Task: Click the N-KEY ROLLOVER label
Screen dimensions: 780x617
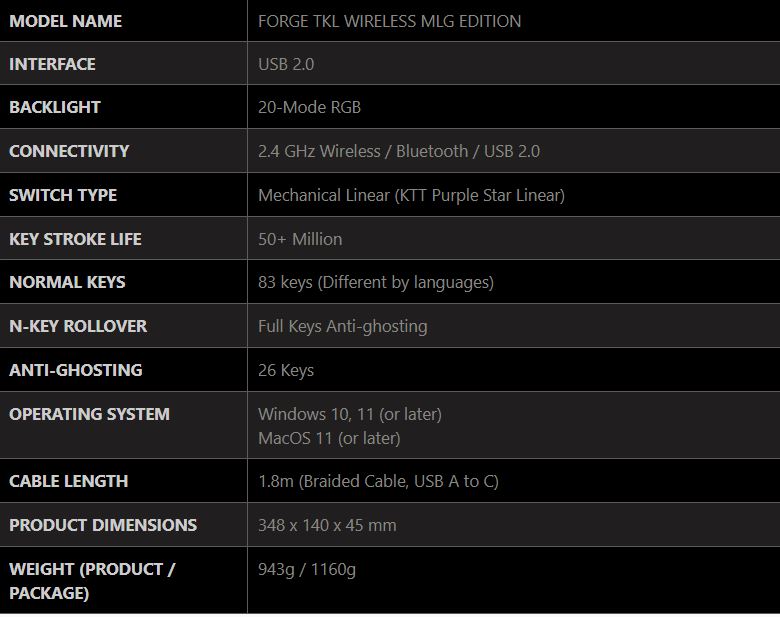Action: point(78,326)
